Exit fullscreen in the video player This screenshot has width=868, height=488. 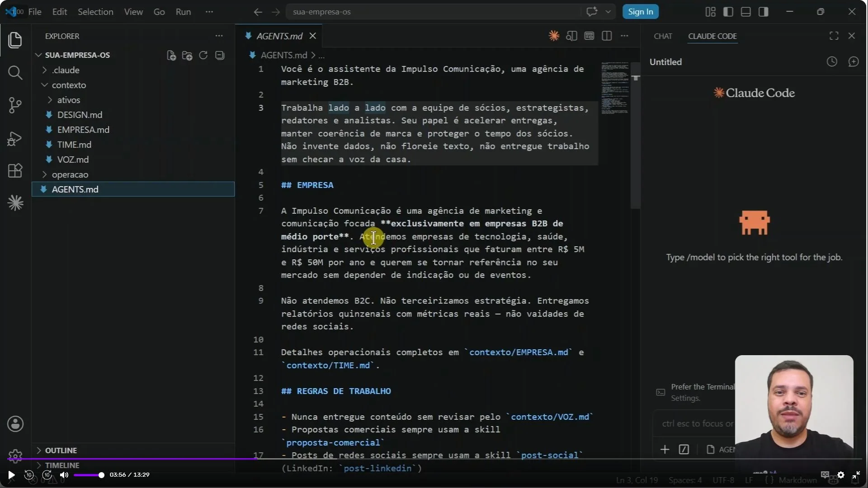[856, 474]
